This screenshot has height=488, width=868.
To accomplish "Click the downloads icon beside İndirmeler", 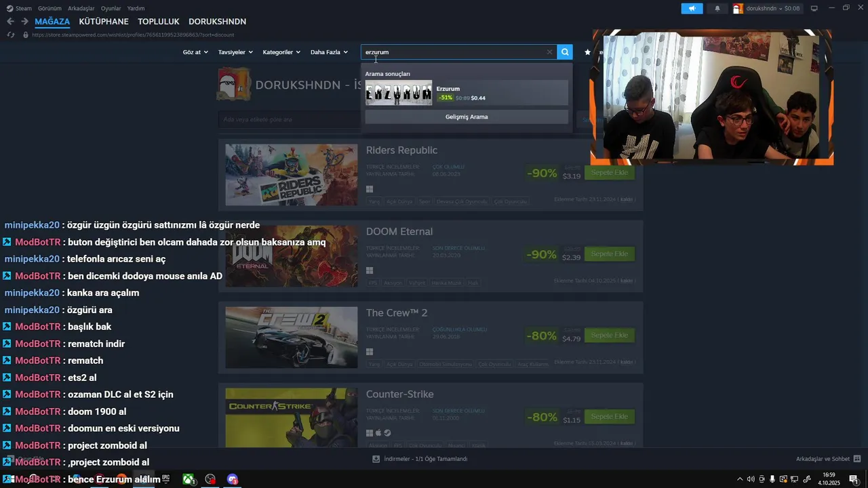I will 376,459.
